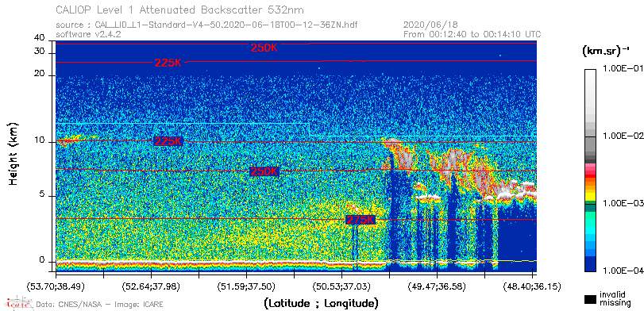Viewport: 644px width, 311px height.
Task: Click the '10' height axis tick label
Action: [40, 140]
